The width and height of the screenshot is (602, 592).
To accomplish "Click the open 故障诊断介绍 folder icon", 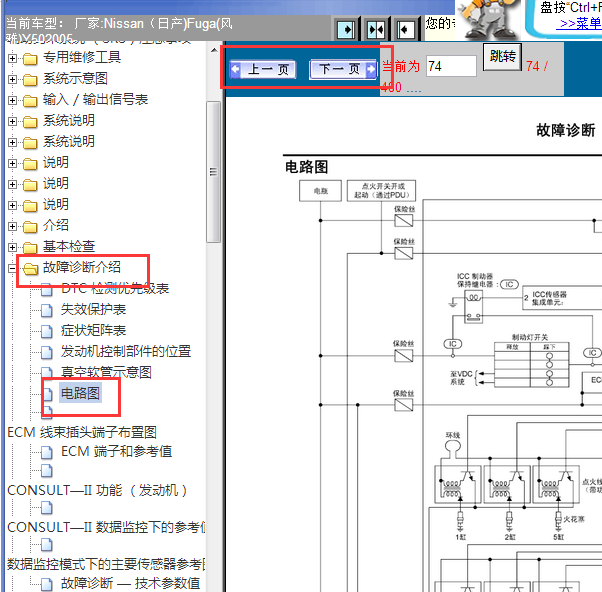I will point(30,269).
